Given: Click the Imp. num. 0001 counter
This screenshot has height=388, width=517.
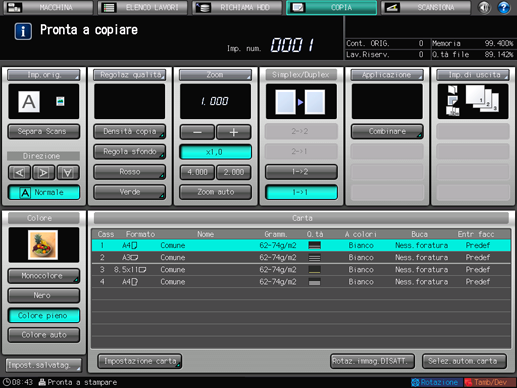Looking at the screenshot, I should (x=292, y=45).
